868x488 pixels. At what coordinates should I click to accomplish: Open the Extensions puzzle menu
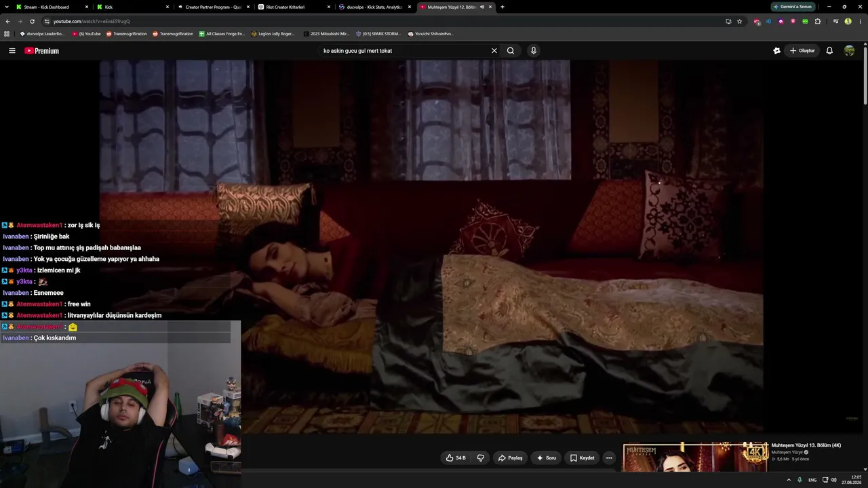tap(818, 21)
